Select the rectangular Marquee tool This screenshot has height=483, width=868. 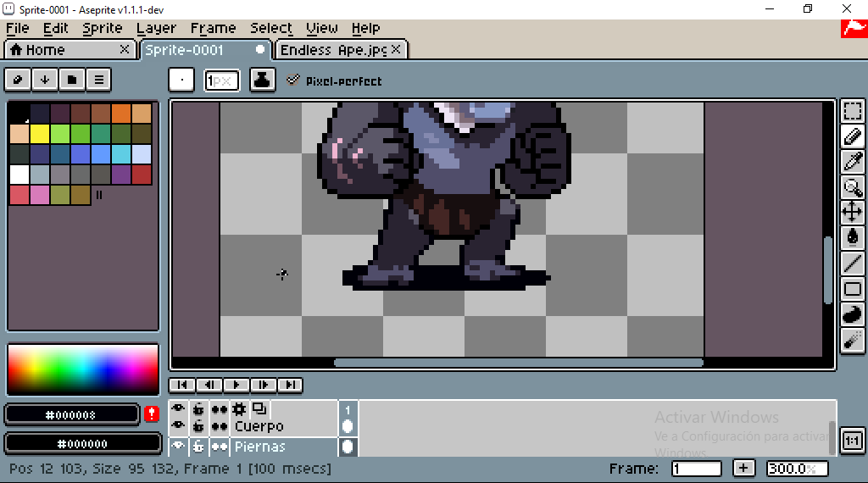(853, 111)
